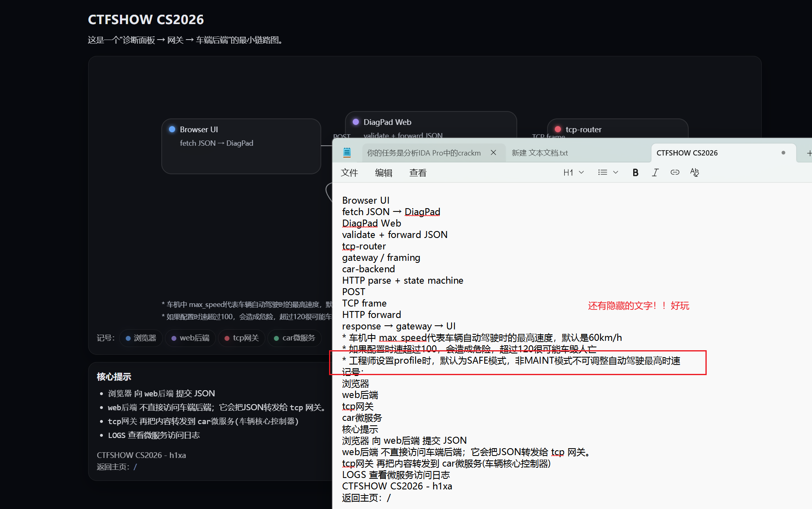Open the list formatting dropdown
Screen dimensions: 812x509
[x=607, y=172]
